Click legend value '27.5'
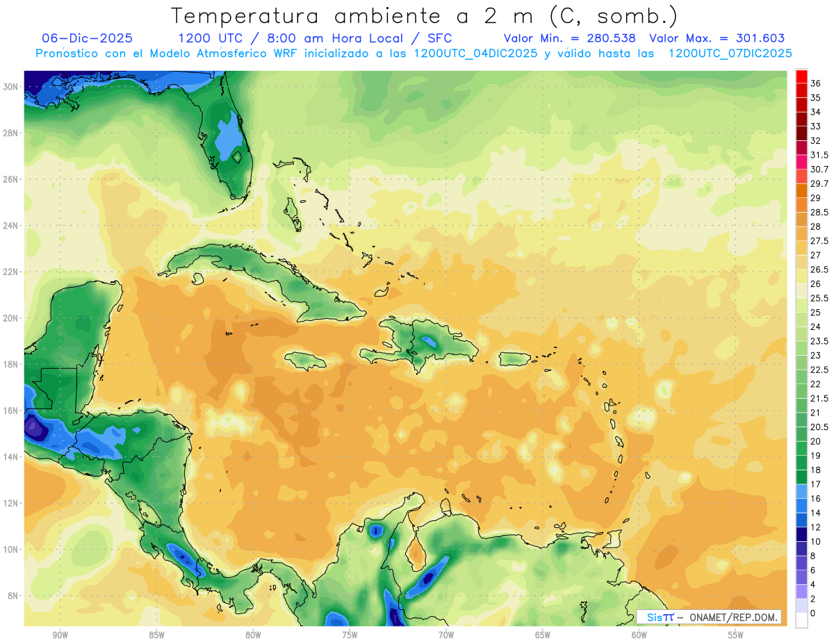834x644 pixels. [819, 241]
